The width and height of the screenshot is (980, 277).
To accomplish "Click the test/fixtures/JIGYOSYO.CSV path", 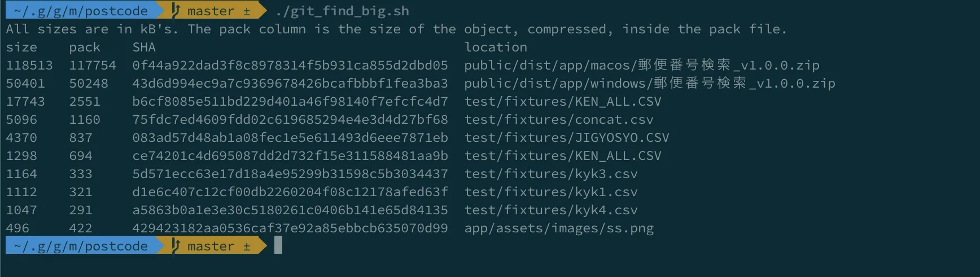I will click(566, 137).
